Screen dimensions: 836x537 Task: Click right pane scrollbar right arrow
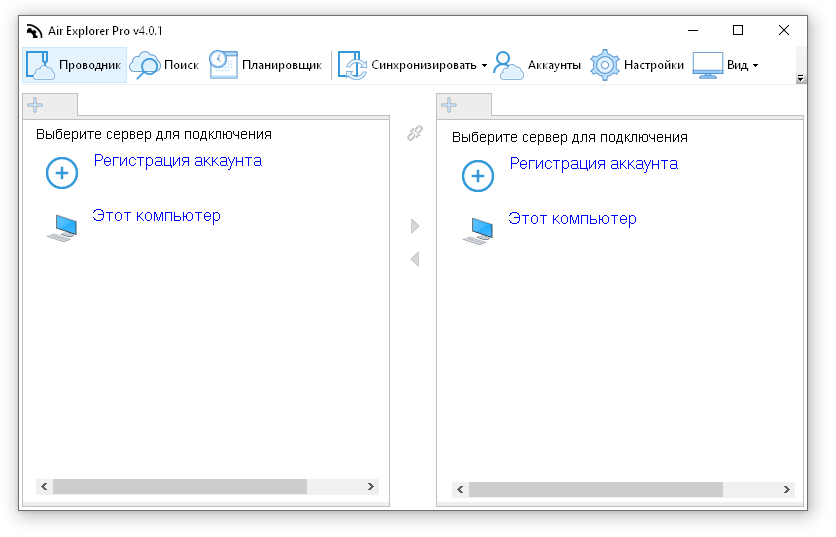click(786, 490)
